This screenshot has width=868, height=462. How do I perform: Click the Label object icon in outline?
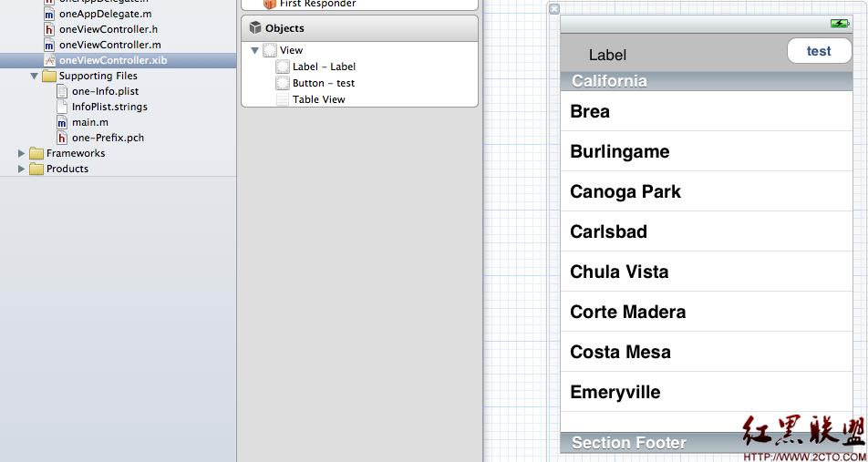283,67
